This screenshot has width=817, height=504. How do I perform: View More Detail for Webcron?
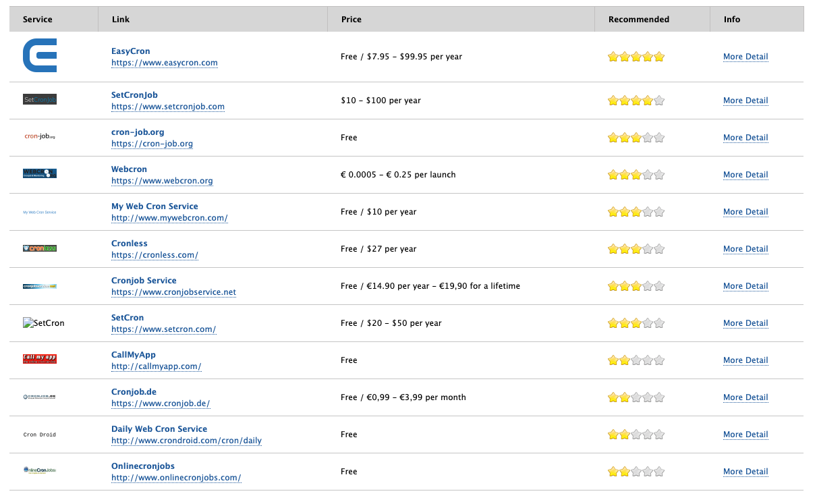(745, 175)
